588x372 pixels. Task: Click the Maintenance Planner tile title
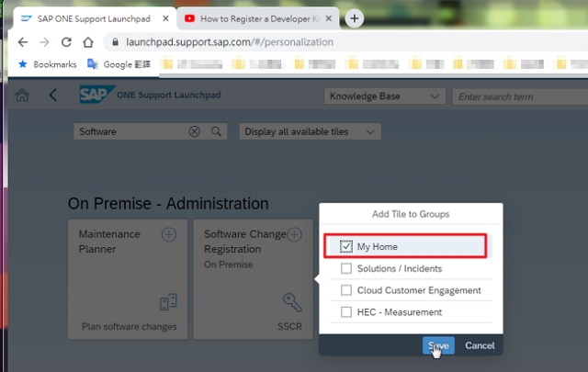coord(109,242)
